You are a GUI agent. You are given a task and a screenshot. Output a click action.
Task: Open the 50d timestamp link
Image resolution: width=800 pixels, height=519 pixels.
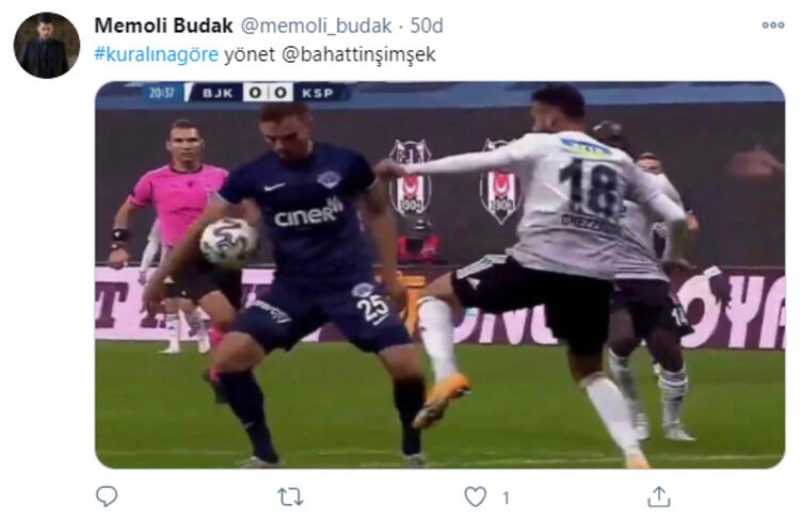[427, 26]
